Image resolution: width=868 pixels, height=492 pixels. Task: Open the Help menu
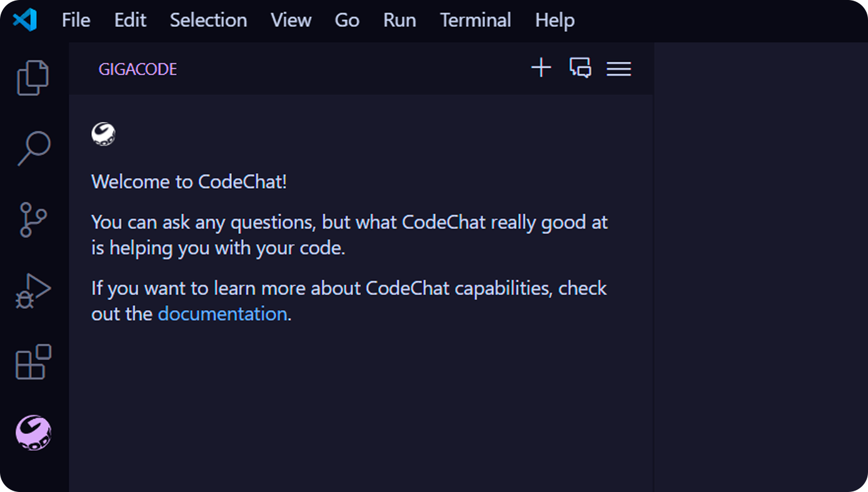pyautogui.click(x=554, y=20)
